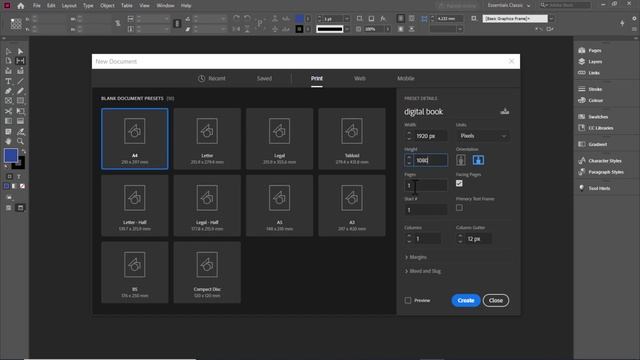Screen dimensions: 640x360
Task: Switch to the Saved tab
Action: (264, 78)
